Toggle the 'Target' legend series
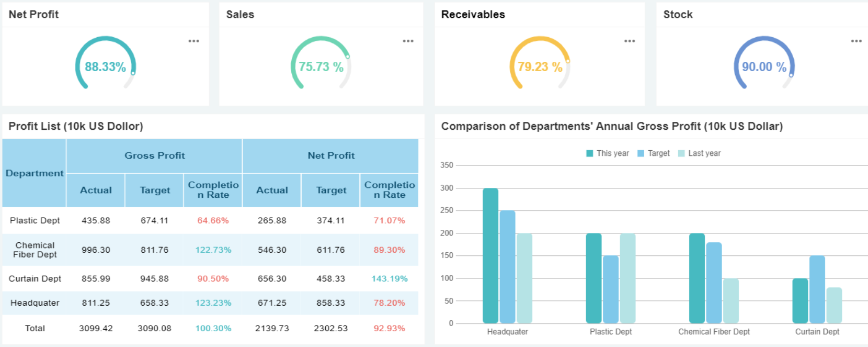 point(654,153)
